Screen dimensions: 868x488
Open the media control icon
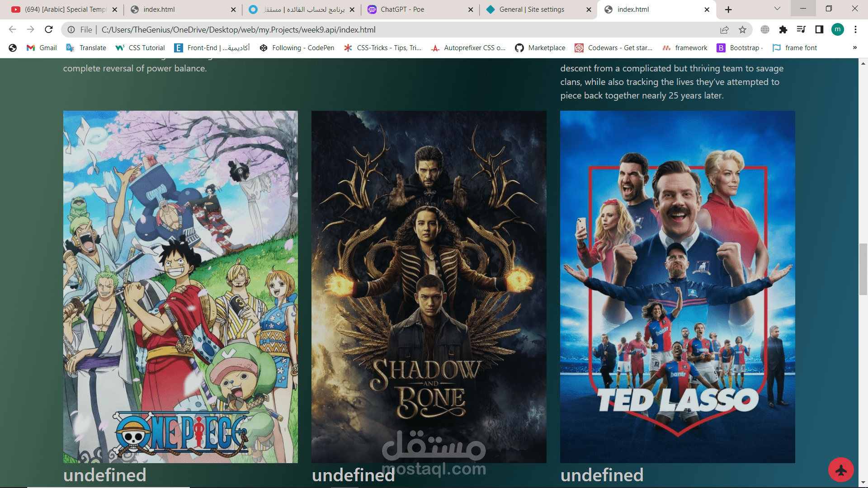click(801, 29)
